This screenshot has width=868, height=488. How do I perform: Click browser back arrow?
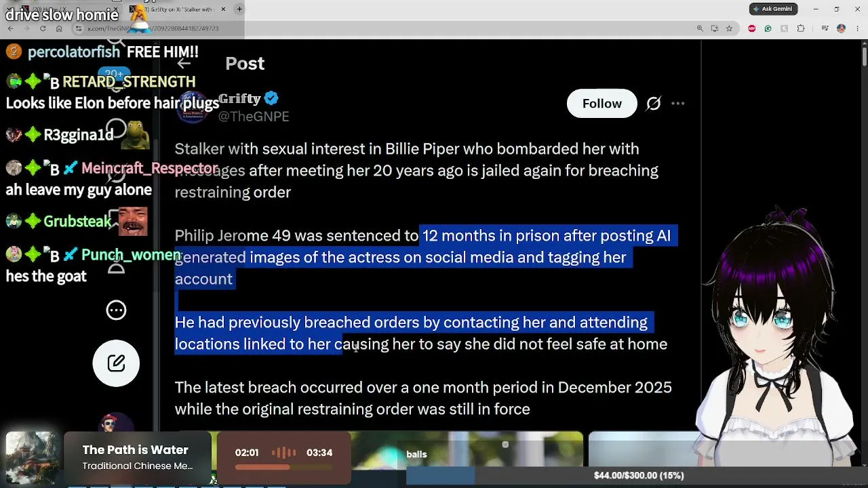10,28
